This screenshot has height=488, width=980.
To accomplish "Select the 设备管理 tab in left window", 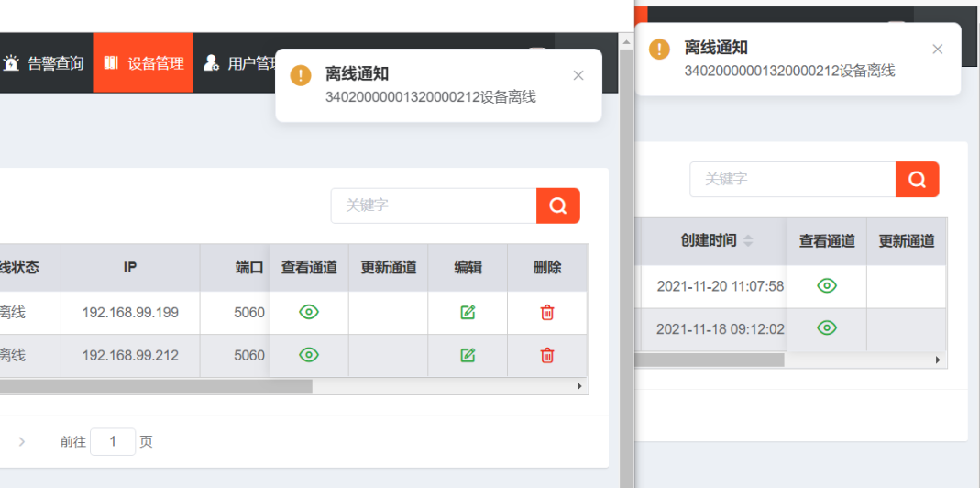I will (x=143, y=63).
